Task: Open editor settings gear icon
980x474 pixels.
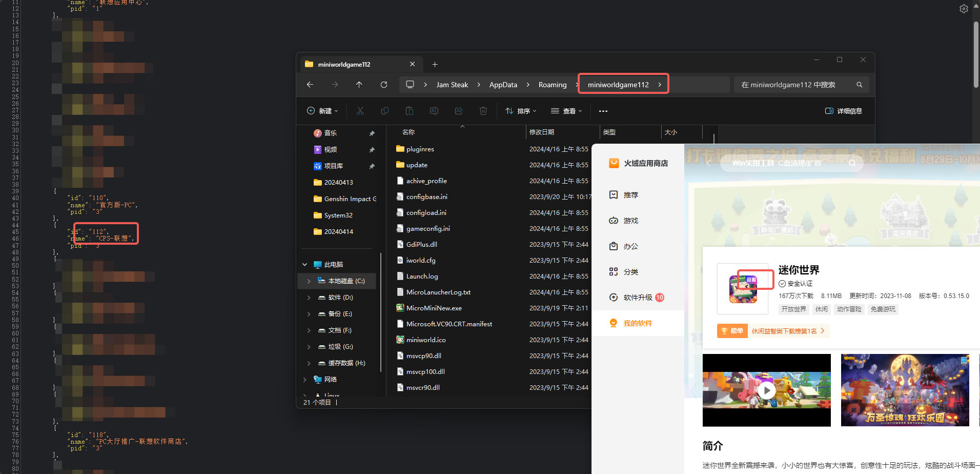Action: [964, 9]
